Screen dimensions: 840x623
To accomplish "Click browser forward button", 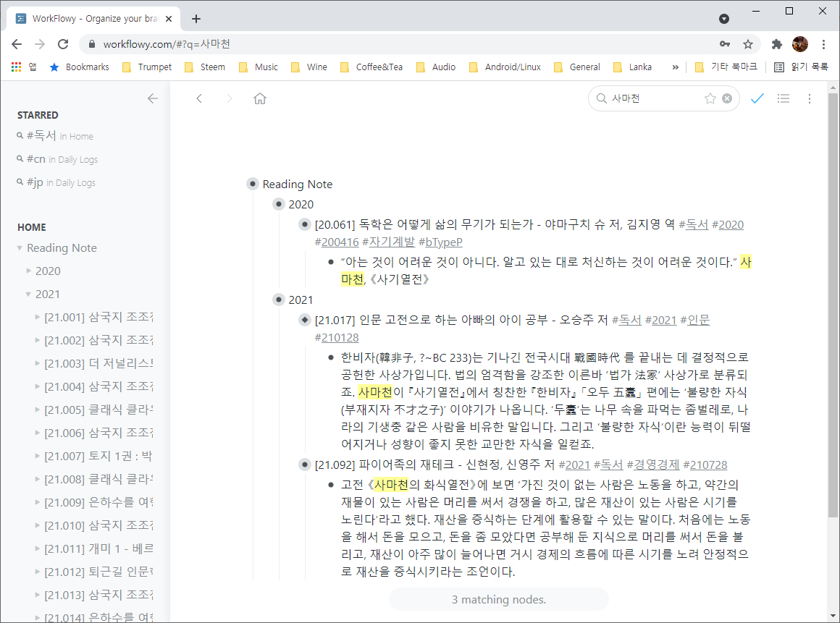I will tap(40, 44).
